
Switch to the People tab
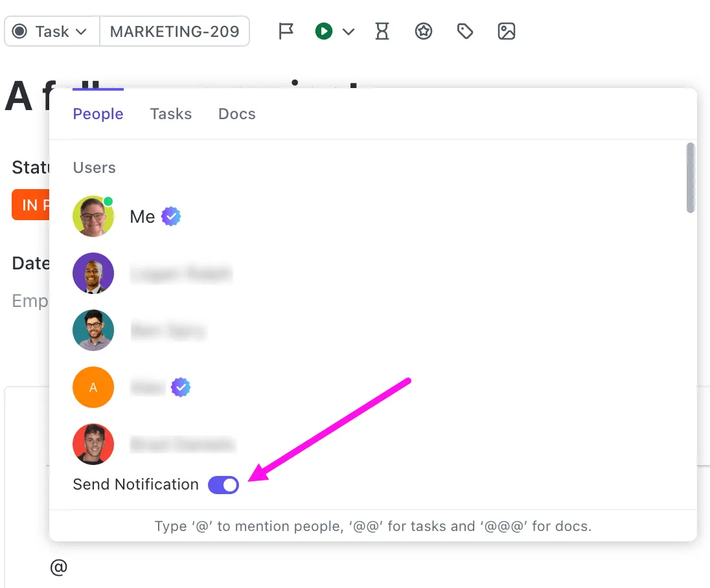[98, 113]
